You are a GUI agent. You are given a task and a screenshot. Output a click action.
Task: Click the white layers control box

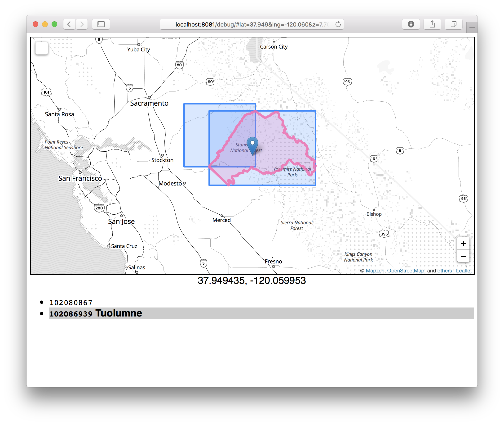[x=41, y=48]
